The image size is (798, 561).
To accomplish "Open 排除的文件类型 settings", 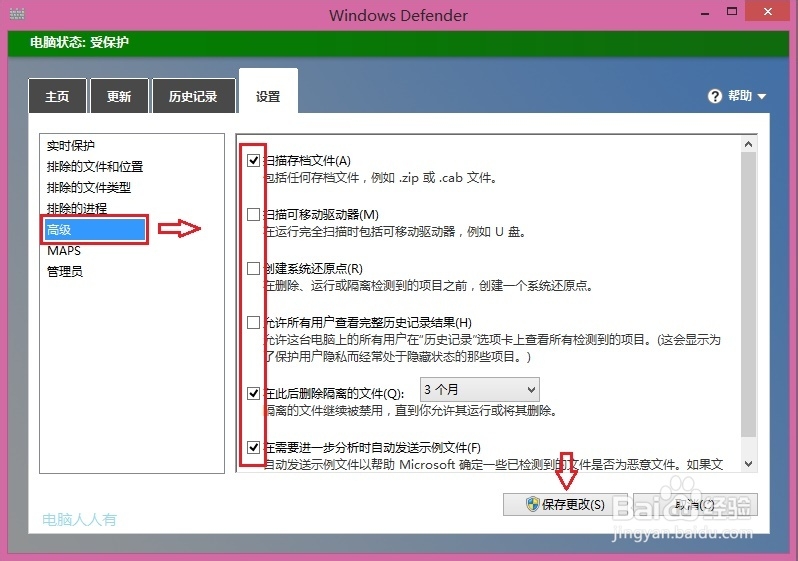I will [x=89, y=187].
